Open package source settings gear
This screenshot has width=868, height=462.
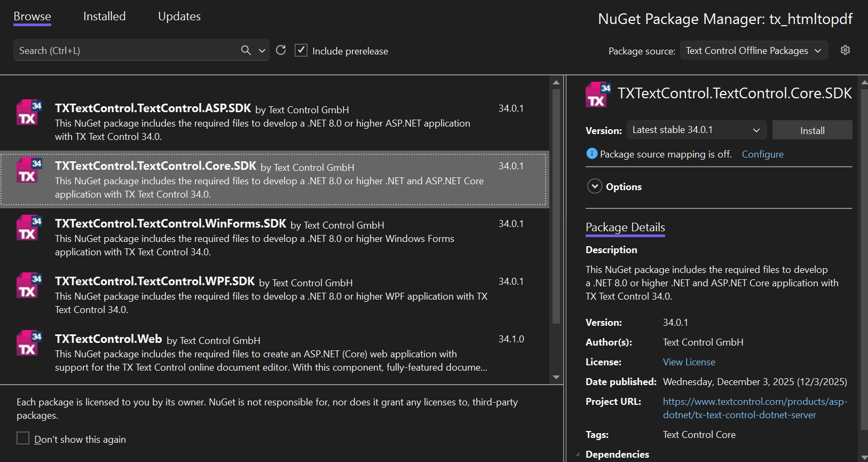845,50
